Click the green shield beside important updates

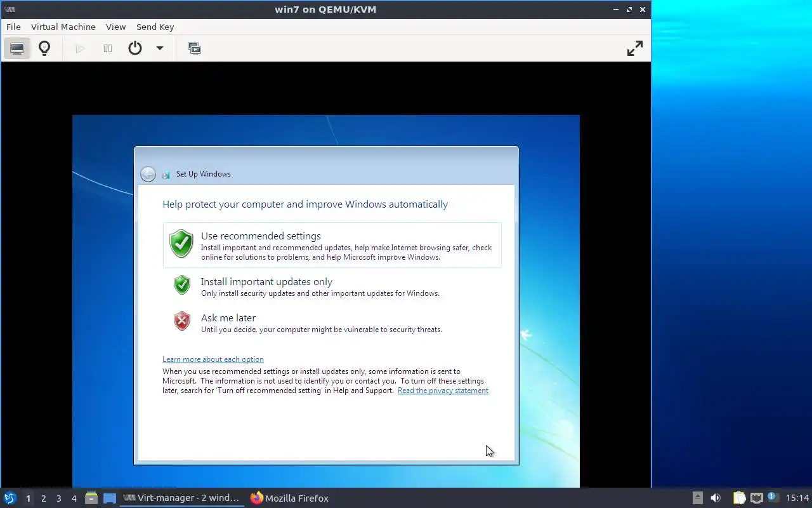pyautogui.click(x=182, y=284)
